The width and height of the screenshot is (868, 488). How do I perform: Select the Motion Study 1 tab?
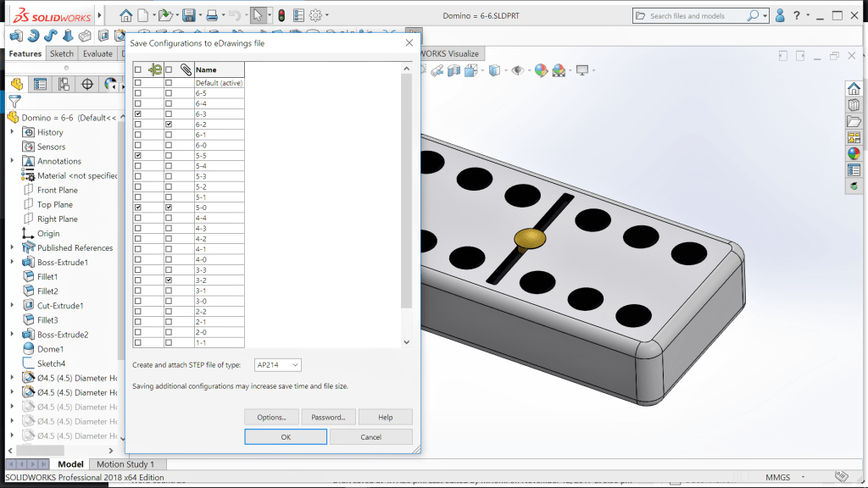pos(125,464)
